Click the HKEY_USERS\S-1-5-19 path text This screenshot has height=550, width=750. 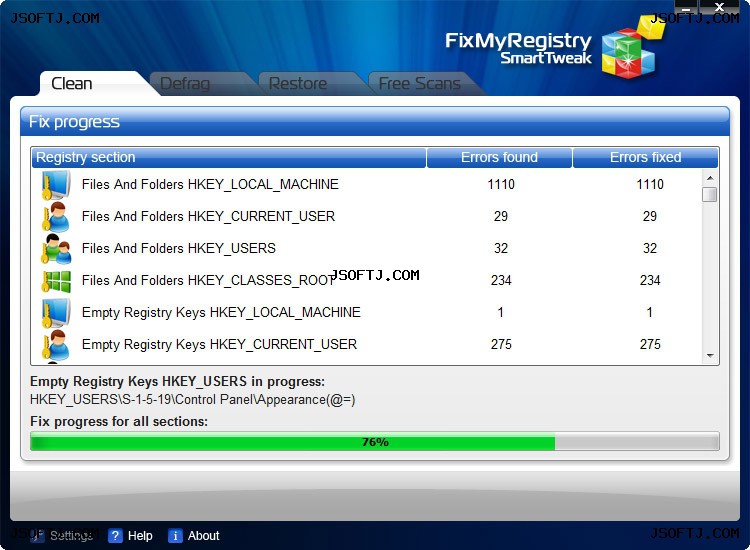tap(192, 400)
